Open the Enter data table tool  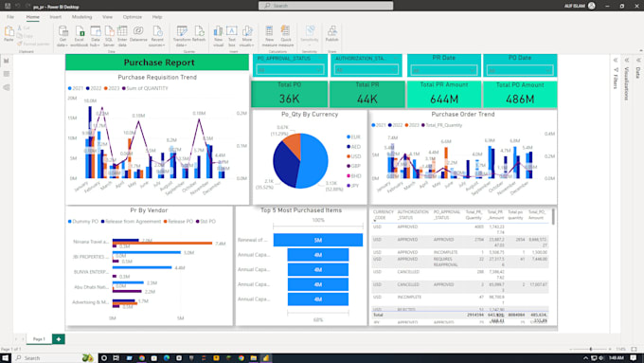(x=122, y=36)
